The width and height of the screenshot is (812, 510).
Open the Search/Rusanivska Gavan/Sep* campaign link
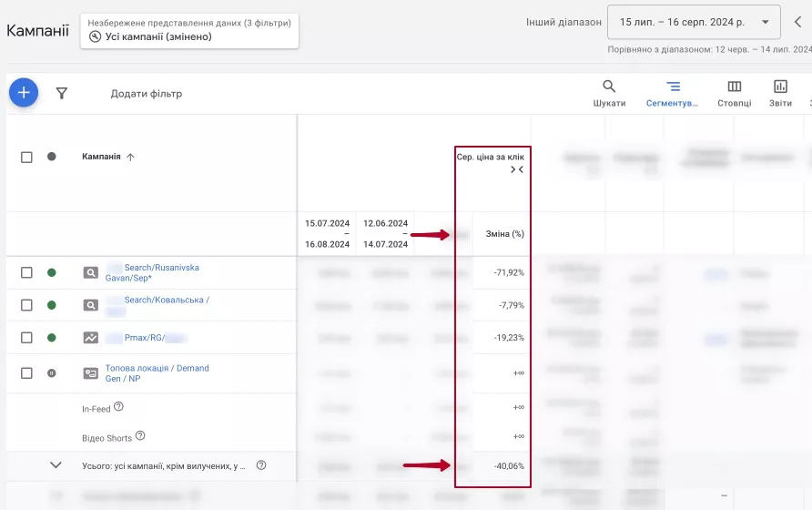coord(152,272)
